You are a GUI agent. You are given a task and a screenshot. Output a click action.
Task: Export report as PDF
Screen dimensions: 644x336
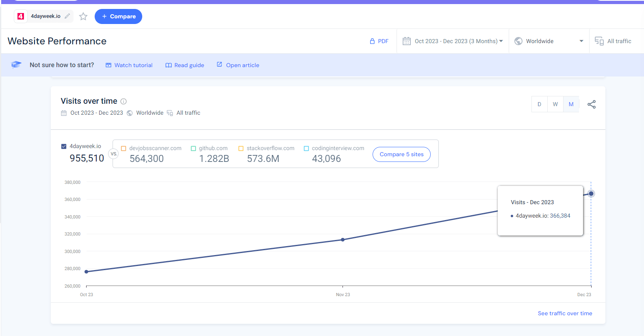coord(379,41)
